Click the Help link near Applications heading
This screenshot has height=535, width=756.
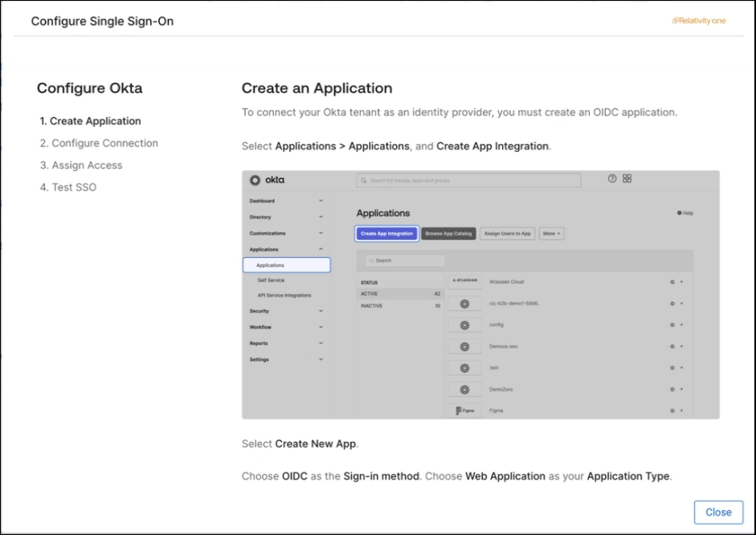685,213
